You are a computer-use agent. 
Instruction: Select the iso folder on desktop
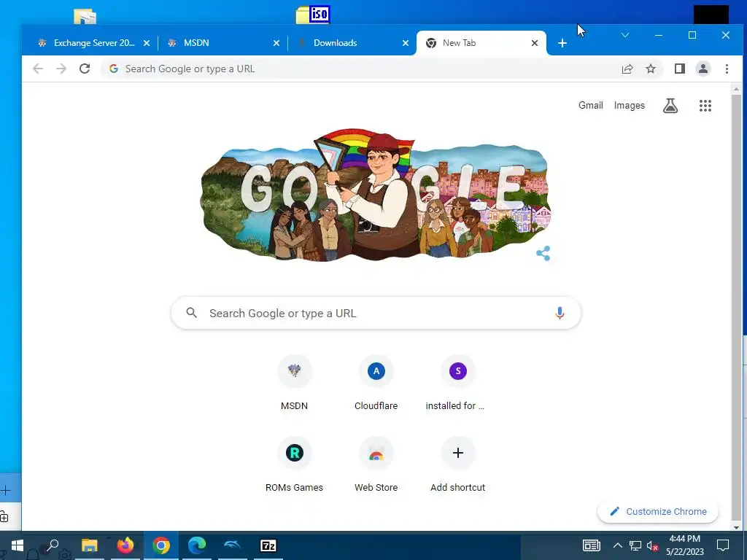pyautogui.click(x=313, y=15)
